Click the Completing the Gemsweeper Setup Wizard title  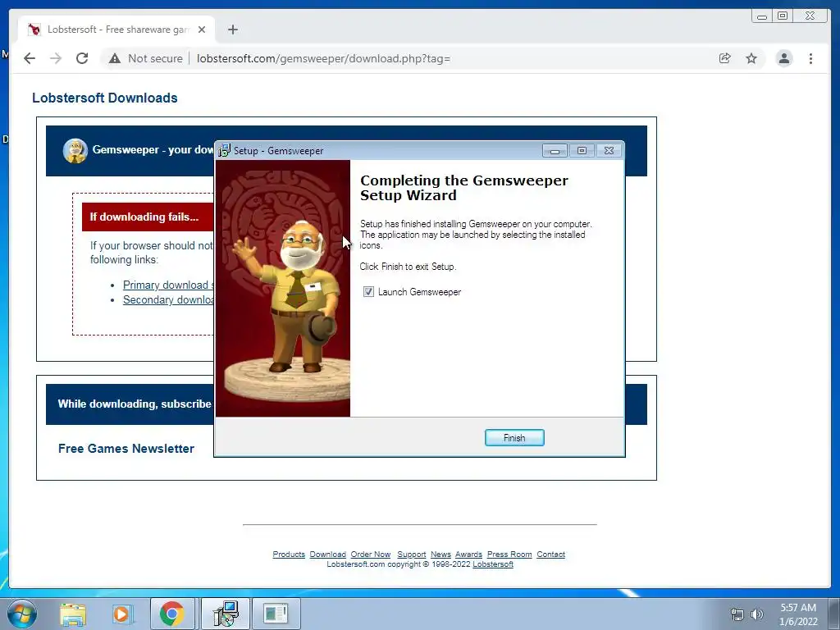tap(464, 188)
